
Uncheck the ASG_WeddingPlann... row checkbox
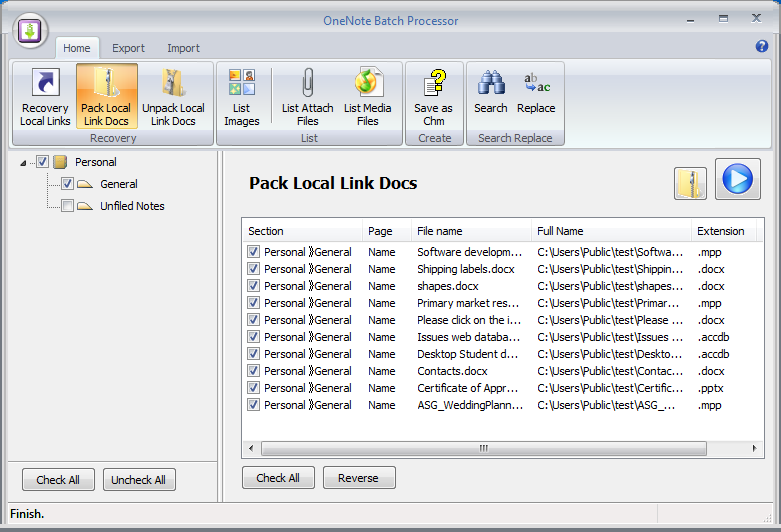(x=254, y=404)
